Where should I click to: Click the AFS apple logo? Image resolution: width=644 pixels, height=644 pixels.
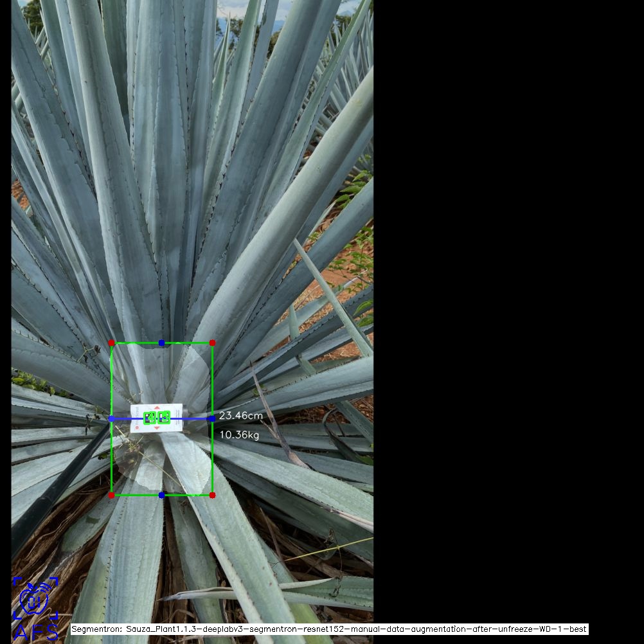pos(35,598)
